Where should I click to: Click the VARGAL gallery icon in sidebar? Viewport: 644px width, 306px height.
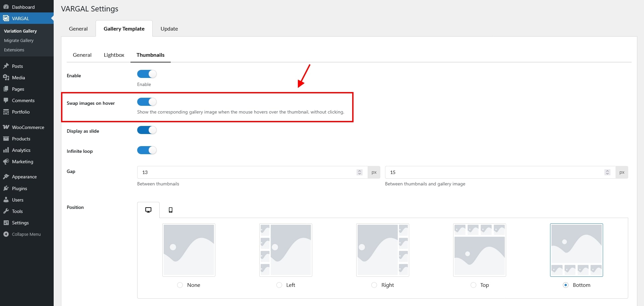tap(6, 18)
